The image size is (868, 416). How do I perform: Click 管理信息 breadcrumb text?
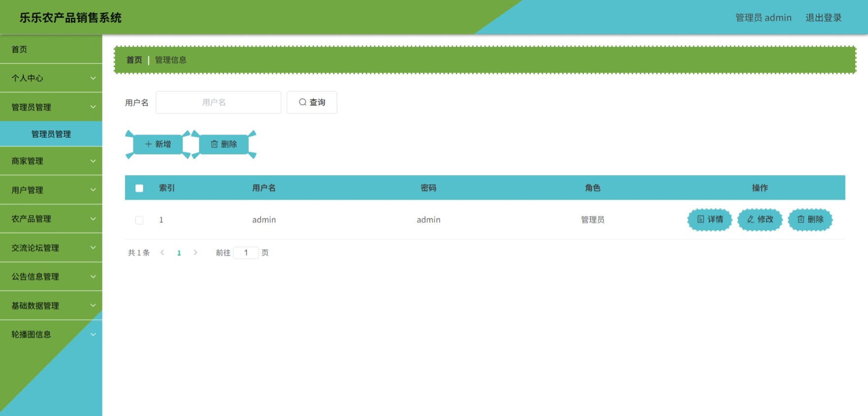171,60
